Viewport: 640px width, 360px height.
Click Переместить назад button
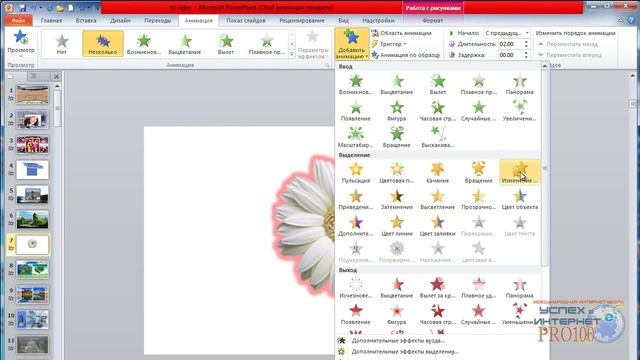tap(568, 44)
